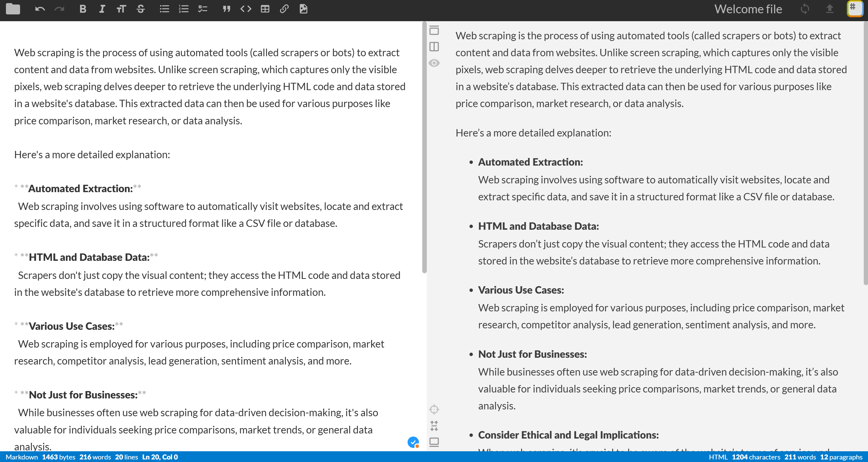This screenshot has height=462, width=868.
Task: Insert a link using chain icon
Action: tap(284, 9)
